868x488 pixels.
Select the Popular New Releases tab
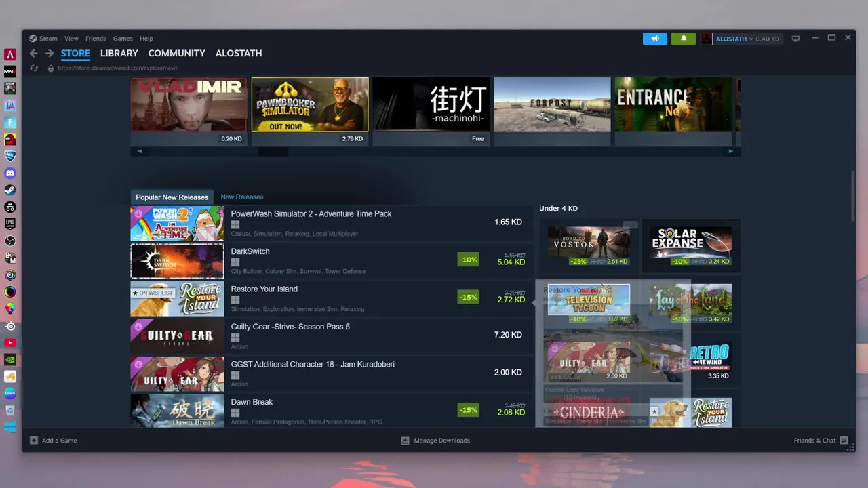point(172,197)
